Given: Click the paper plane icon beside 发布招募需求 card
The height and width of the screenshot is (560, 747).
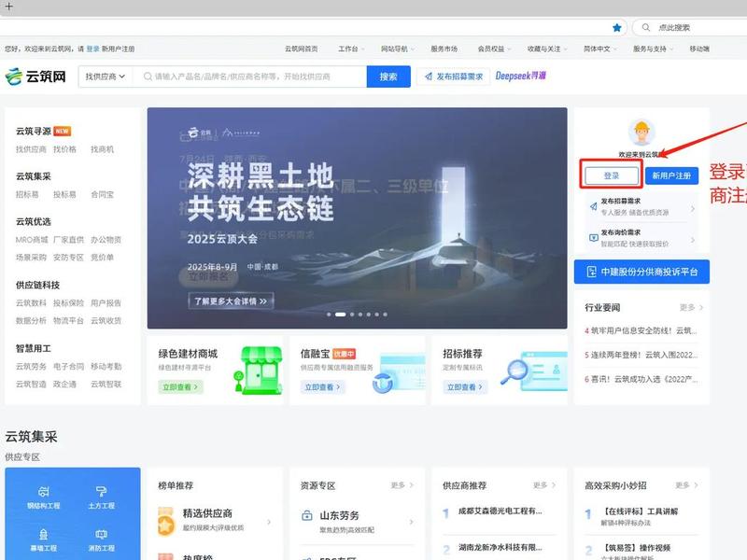Looking at the screenshot, I should point(594,206).
